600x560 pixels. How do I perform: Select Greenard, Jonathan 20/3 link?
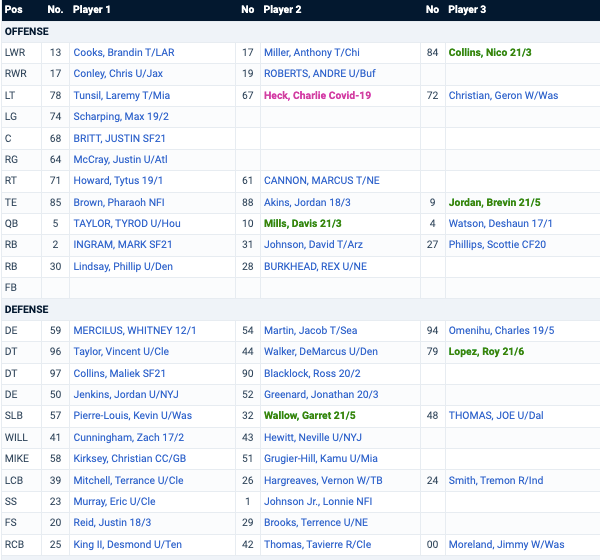[x=321, y=394]
